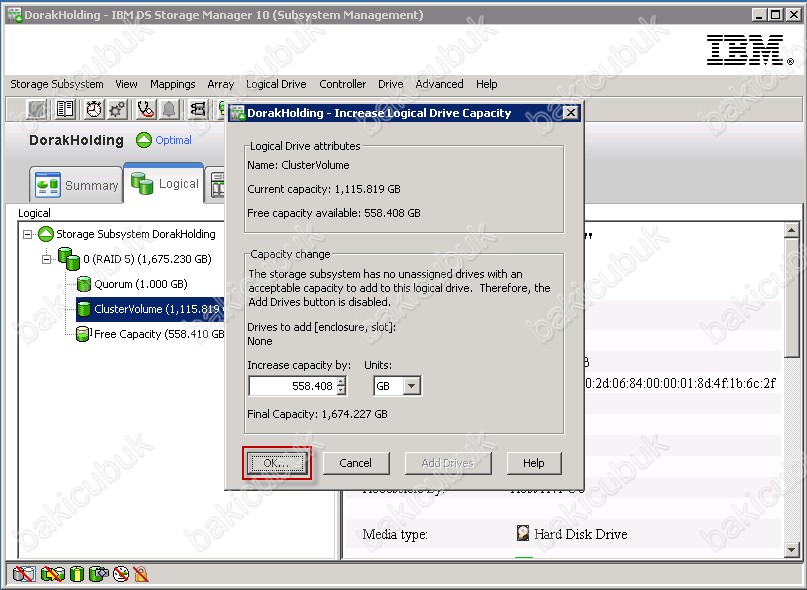Screen dimensions: 807x590
Task: Select the 0 (RAID 5) (1,675.230 GB) label
Action: click(x=147, y=259)
